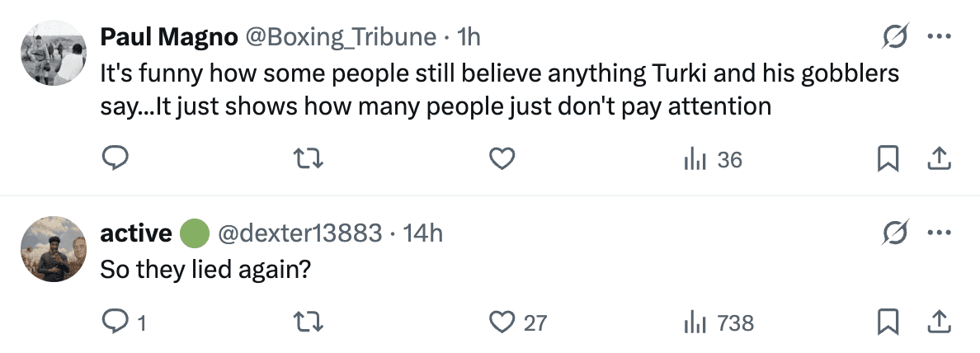View analytics showing 36 views
Image resolution: width=980 pixels, height=353 pixels.
click(x=714, y=160)
